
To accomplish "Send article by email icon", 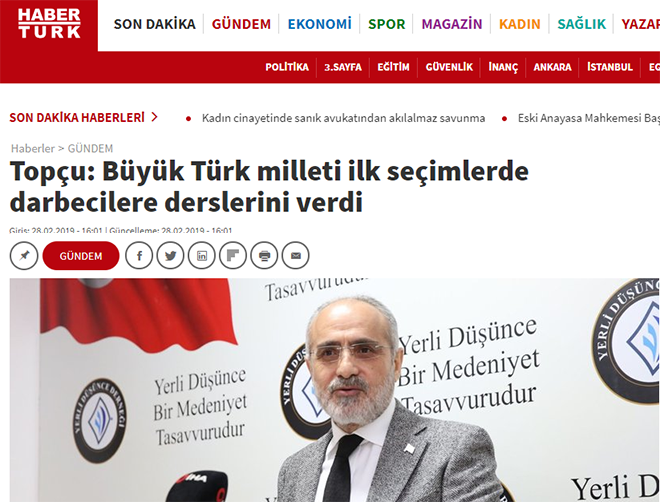I will pyautogui.click(x=295, y=255).
